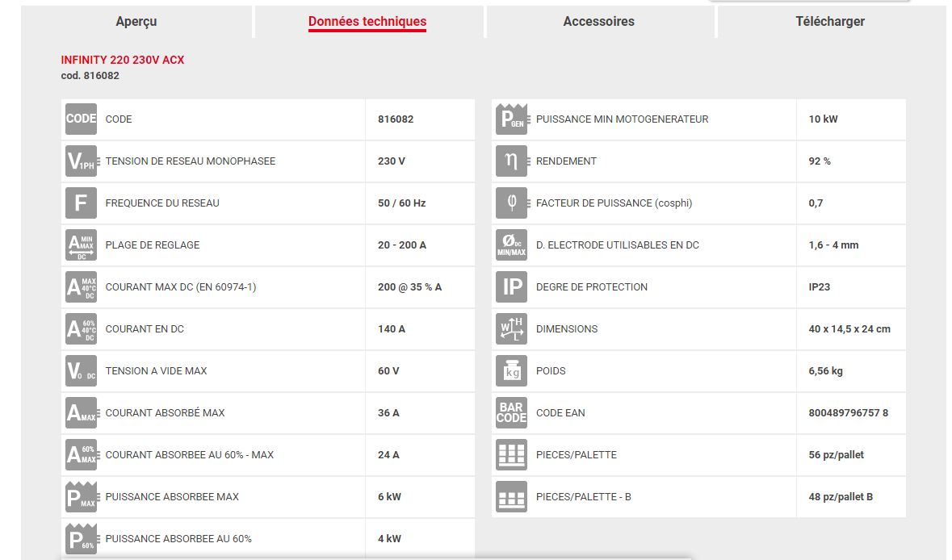The width and height of the screenshot is (952, 560).
Task: Click the pieces per pallet icon
Action: [x=511, y=455]
